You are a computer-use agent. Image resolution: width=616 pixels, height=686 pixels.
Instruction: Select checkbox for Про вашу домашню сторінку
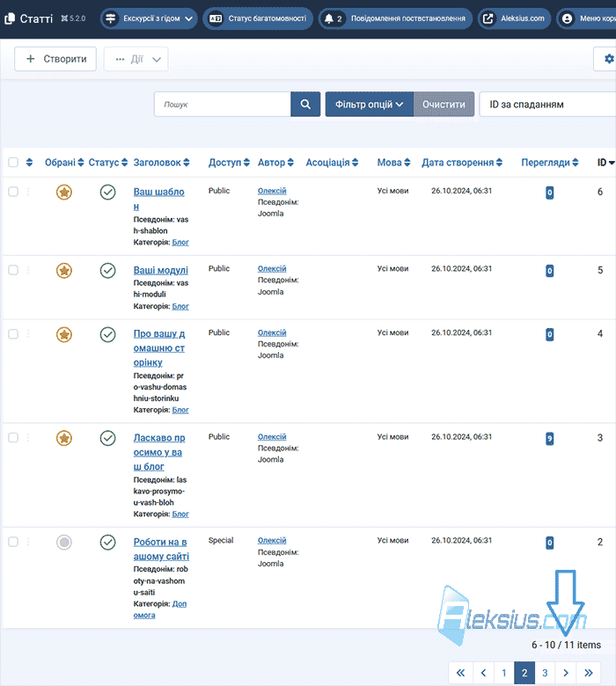coord(13,334)
